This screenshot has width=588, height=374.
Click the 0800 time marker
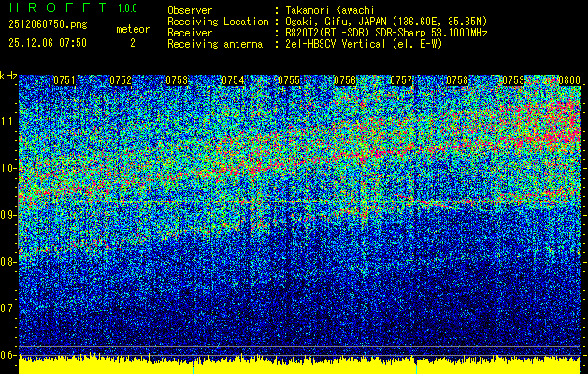(x=569, y=80)
